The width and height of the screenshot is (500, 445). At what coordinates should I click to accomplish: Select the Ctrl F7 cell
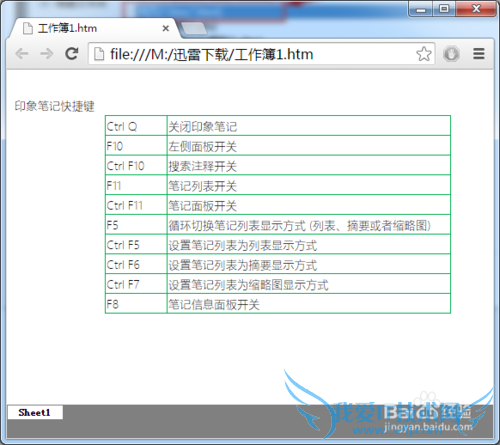click(x=136, y=284)
